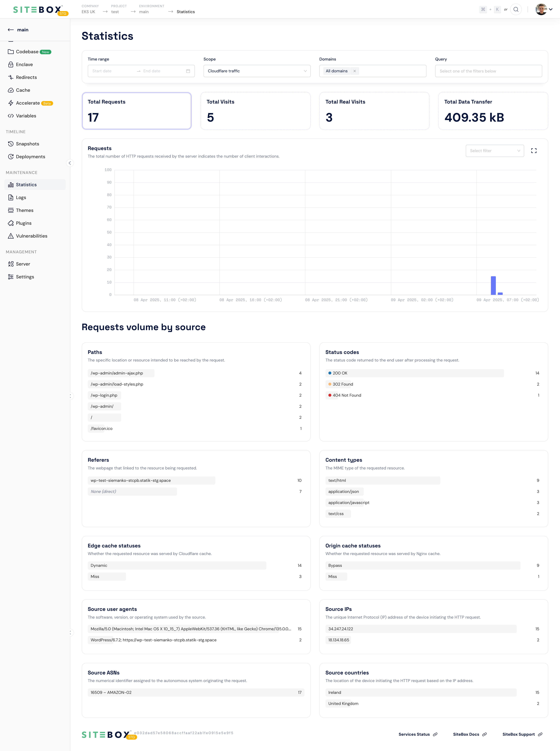
Task: Click the test project breadcrumb
Action: click(x=115, y=12)
